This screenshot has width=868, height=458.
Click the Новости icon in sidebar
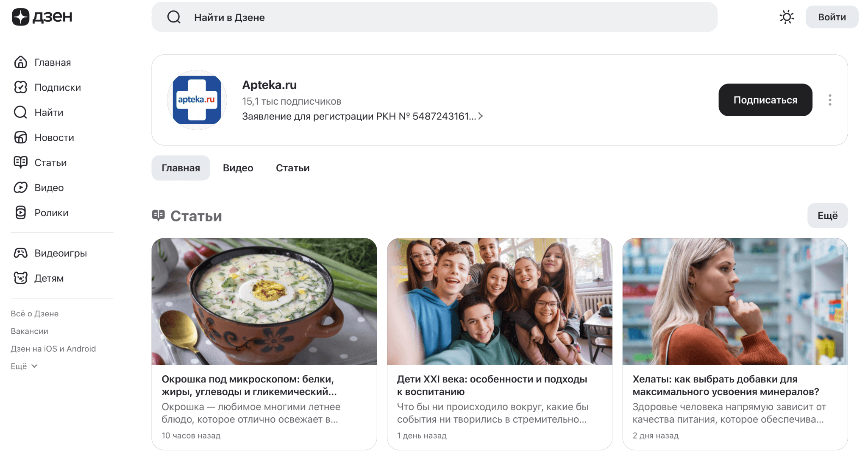[x=20, y=137]
